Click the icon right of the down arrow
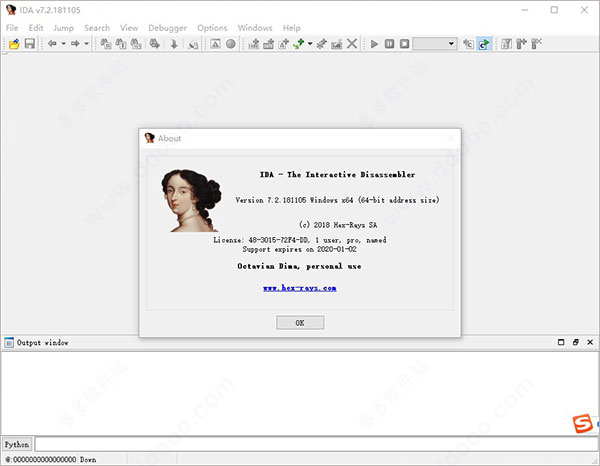600x466 pixels. coord(193,44)
